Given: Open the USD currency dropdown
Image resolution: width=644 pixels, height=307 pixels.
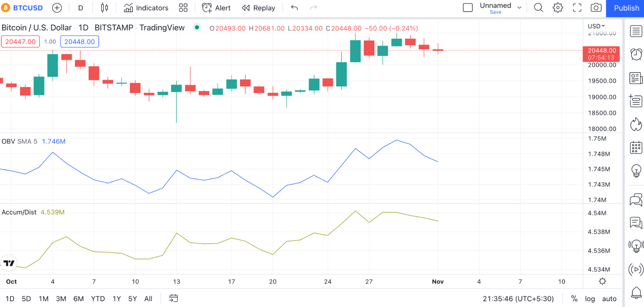Looking at the screenshot, I should pyautogui.click(x=596, y=26).
